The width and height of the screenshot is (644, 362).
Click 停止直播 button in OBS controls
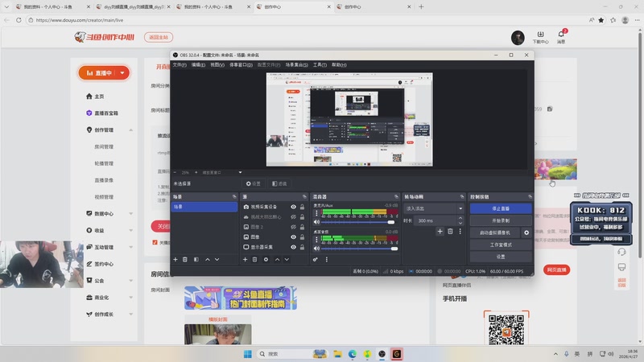[x=501, y=208]
